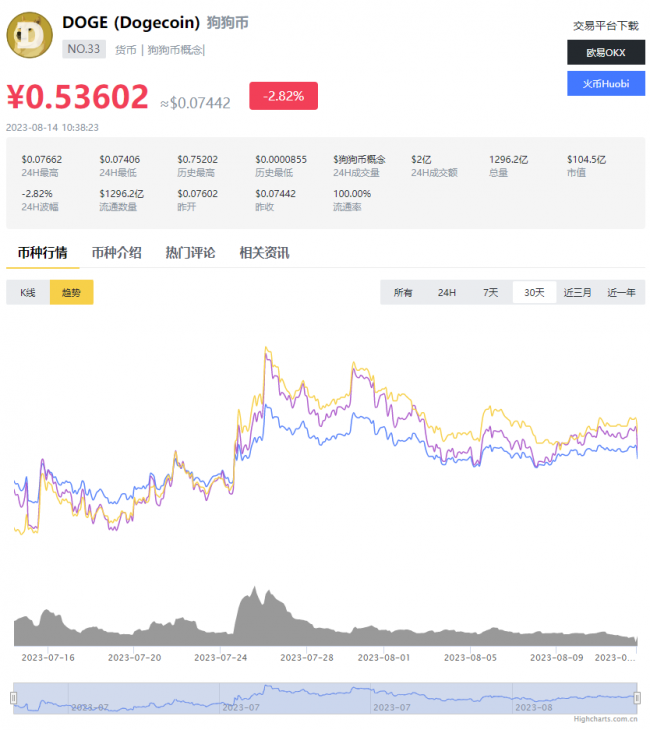Viewport: 650px width, 730px height.
Task: Click the $0.07662 24H high value
Action: pyautogui.click(x=41, y=159)
